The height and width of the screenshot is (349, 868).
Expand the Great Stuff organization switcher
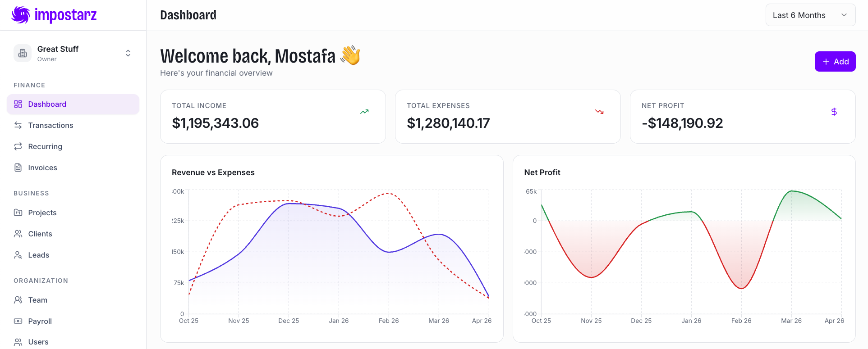click(128, 53)
